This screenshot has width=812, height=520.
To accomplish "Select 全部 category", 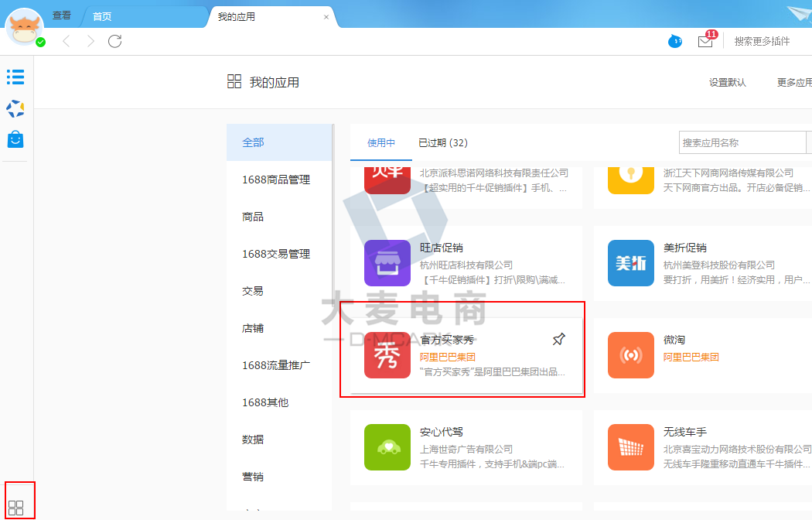I will pos(279,142).
